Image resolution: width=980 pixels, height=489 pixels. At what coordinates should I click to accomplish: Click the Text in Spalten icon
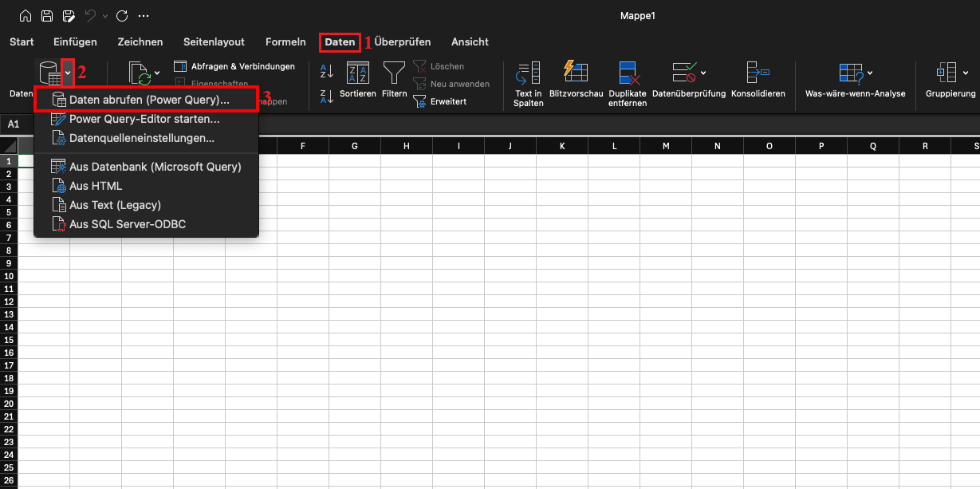528,73
